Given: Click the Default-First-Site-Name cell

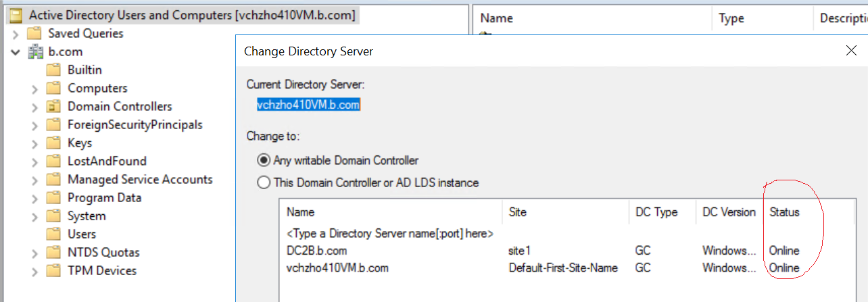Looking at the screenshot, I should tap(563, 268).
